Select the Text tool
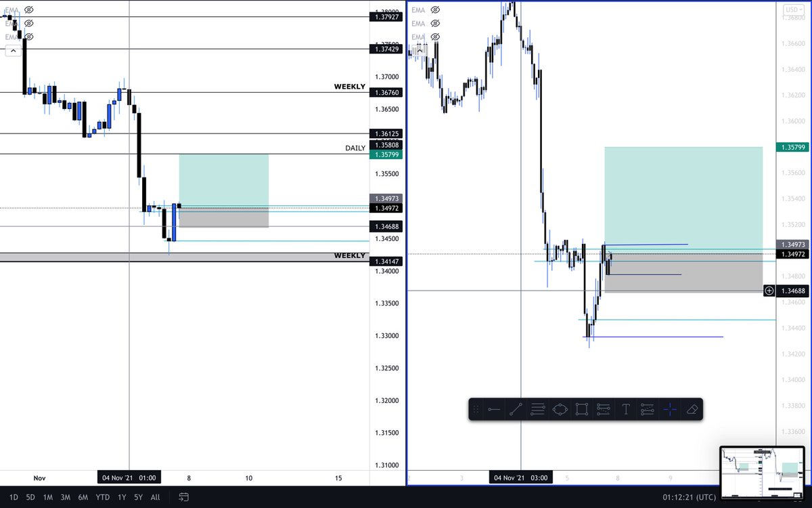The image size is (812, 508). tap(626, 409)
